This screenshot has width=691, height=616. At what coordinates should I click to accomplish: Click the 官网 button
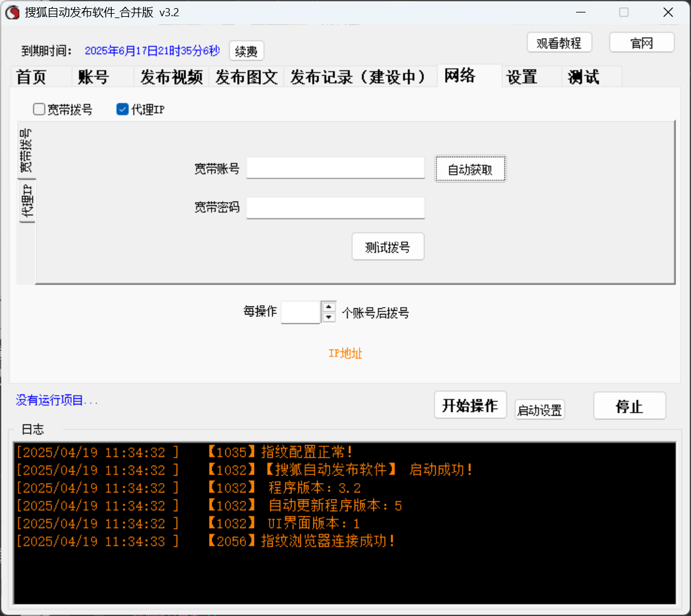point(642,42)
